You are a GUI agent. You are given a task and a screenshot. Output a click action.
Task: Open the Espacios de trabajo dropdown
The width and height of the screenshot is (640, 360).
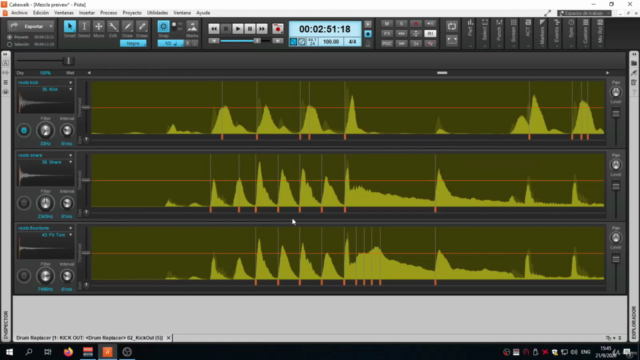pyautogui.click(x=584, y=13)
